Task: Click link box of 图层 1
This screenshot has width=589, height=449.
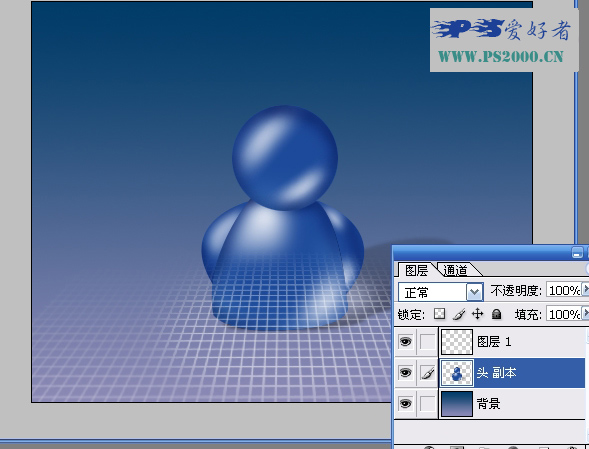Action: click(427, 342)
